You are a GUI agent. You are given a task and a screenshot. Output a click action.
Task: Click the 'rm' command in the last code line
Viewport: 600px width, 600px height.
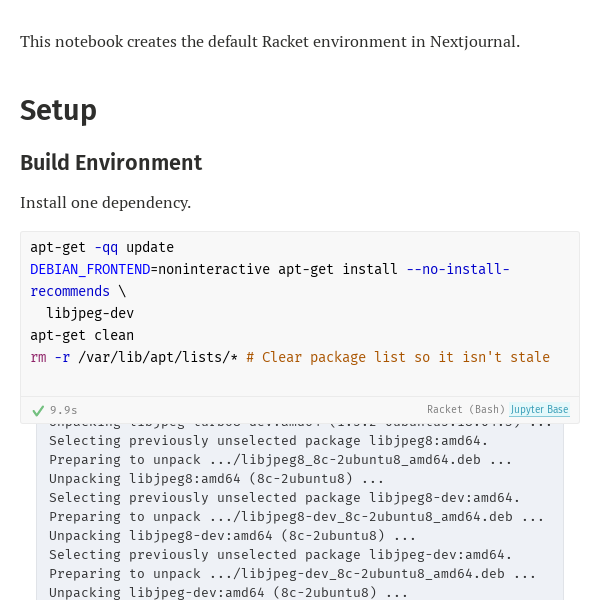[38, 357]
